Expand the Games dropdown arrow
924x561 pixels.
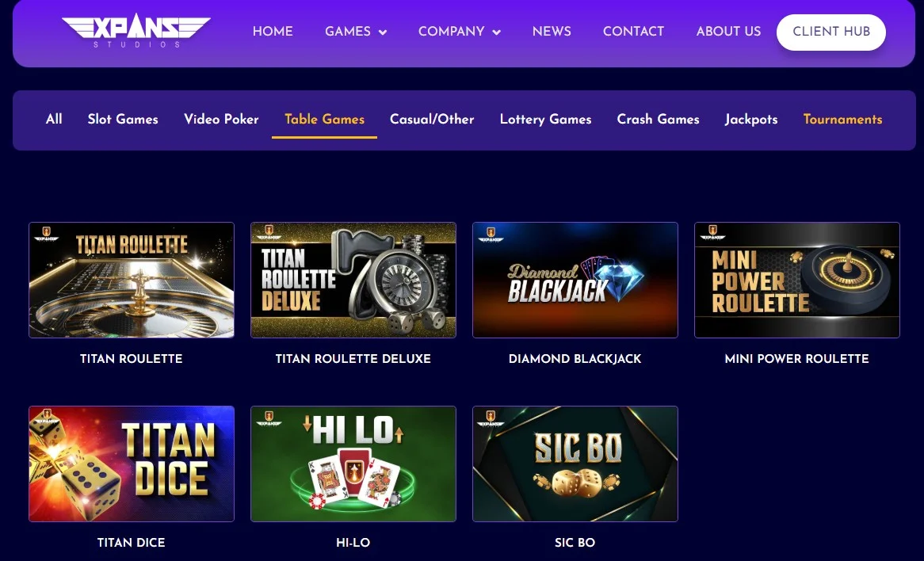[383, 32]
